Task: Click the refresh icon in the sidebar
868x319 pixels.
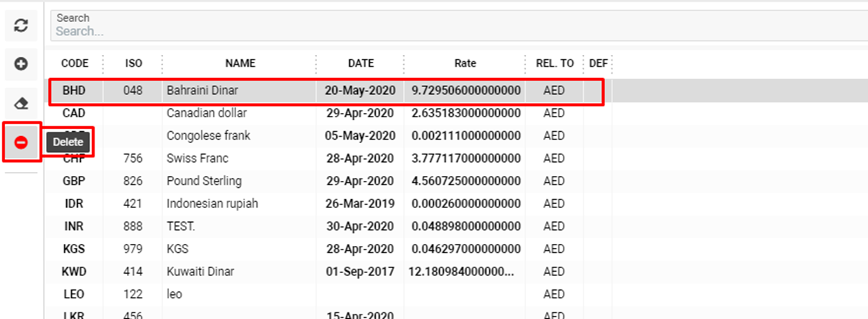Action: tap(21, 26)
